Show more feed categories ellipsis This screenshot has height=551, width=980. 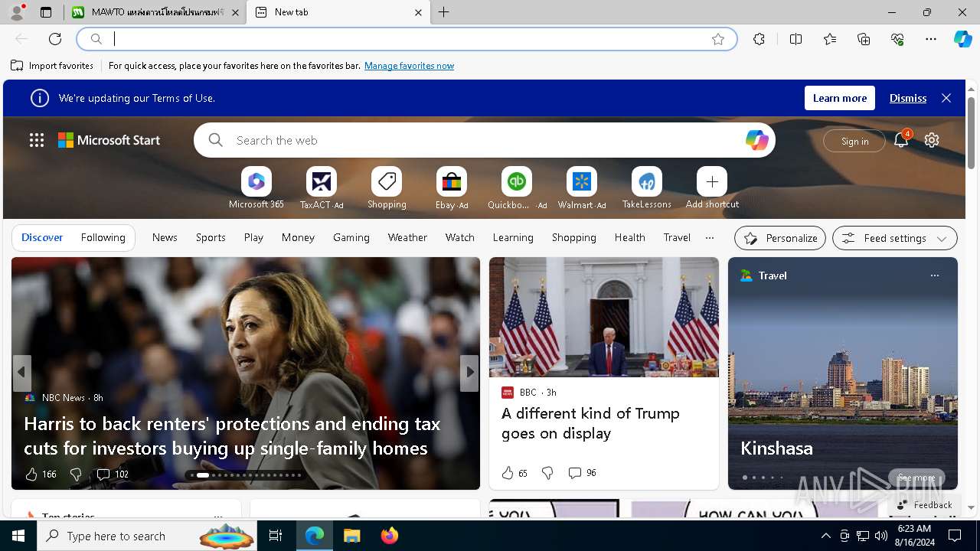[x=710, y=237]
